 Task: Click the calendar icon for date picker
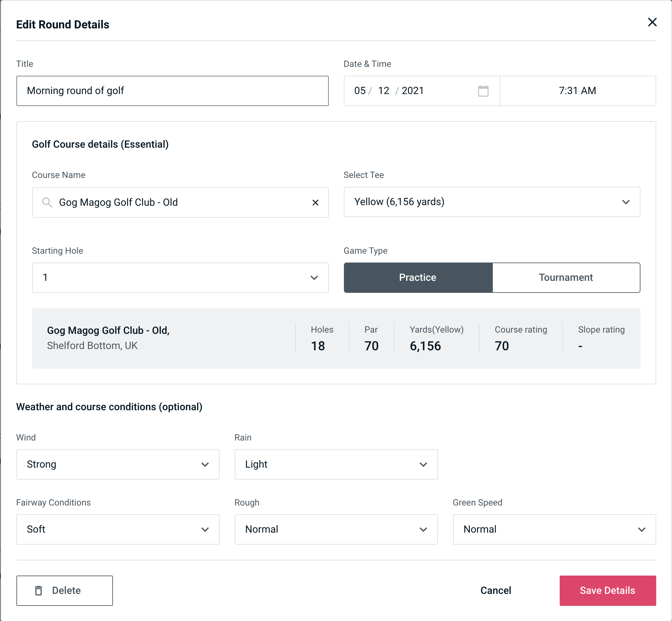pyautogui.click(x=483, y=91)
